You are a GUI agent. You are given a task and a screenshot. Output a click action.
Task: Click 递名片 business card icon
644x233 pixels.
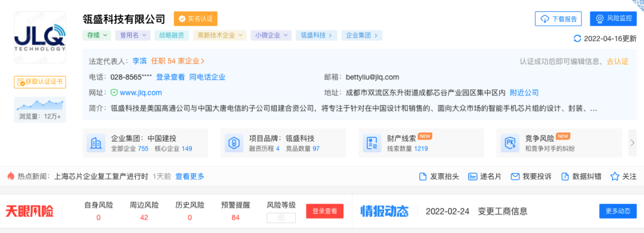click(x=472, y=177)
